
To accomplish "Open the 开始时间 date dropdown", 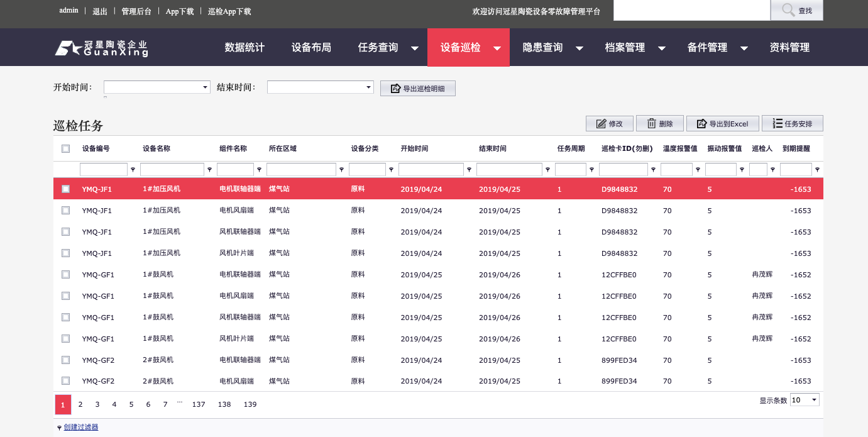I will (205, 87).
